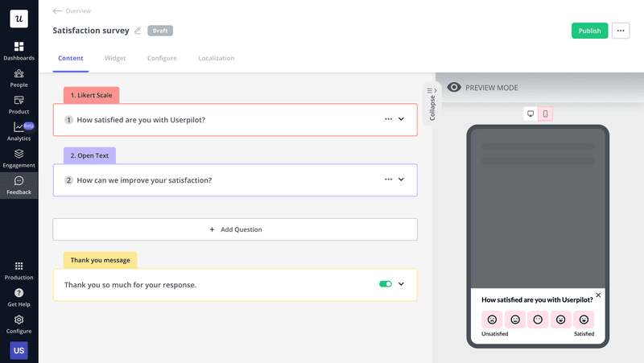Edit survey name pencil icon

pyautogui.click(x=138, y=31)
